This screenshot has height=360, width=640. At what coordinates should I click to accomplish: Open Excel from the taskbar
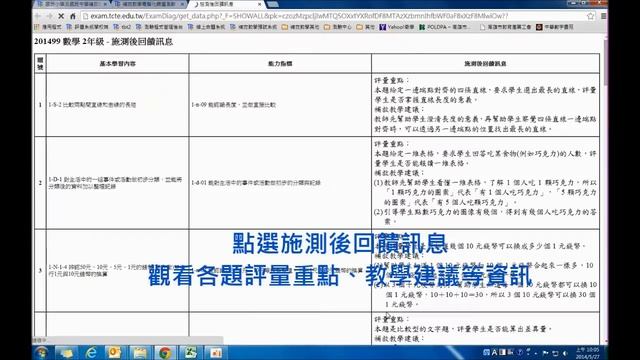(190, 353)
